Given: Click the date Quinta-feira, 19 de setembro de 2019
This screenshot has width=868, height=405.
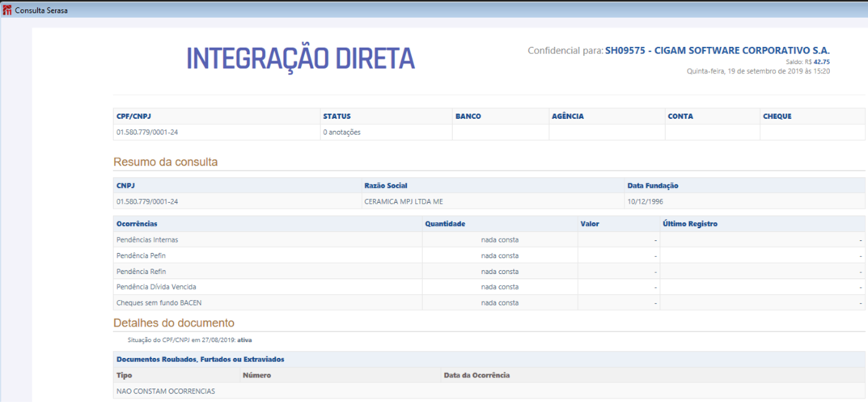Looking at the screenshot, I should coord(759,71).
